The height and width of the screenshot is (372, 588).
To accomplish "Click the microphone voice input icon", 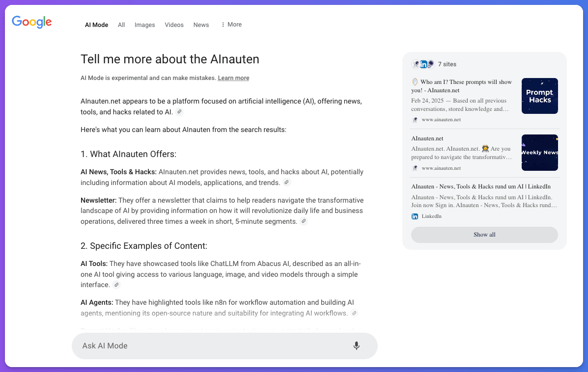I will 356,346.
